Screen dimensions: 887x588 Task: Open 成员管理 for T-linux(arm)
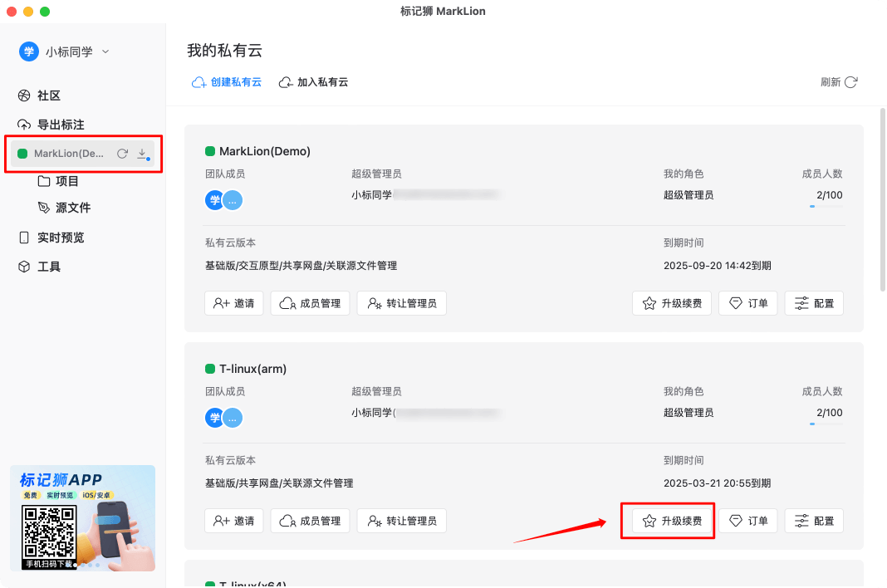(x=310, y=521)
